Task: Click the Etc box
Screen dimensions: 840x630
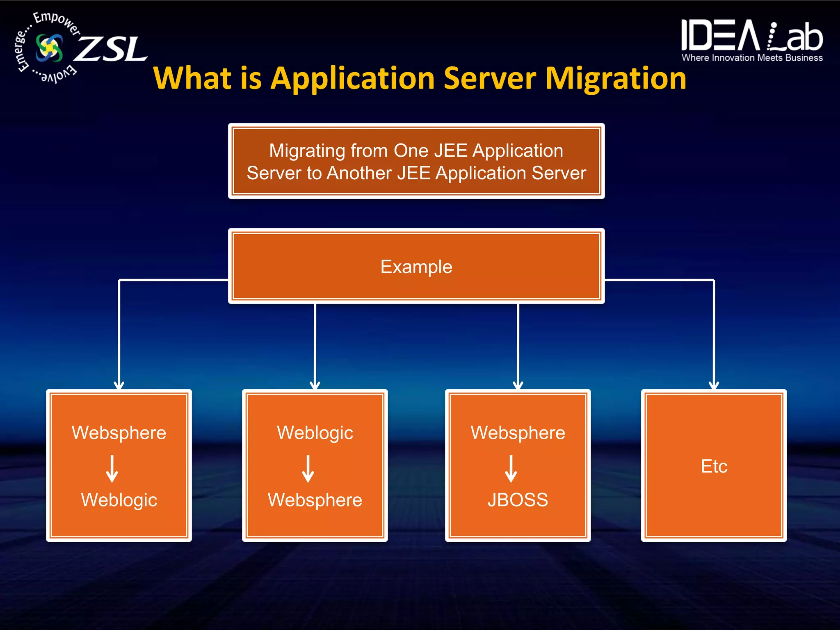Action: (x=714, y=466)
